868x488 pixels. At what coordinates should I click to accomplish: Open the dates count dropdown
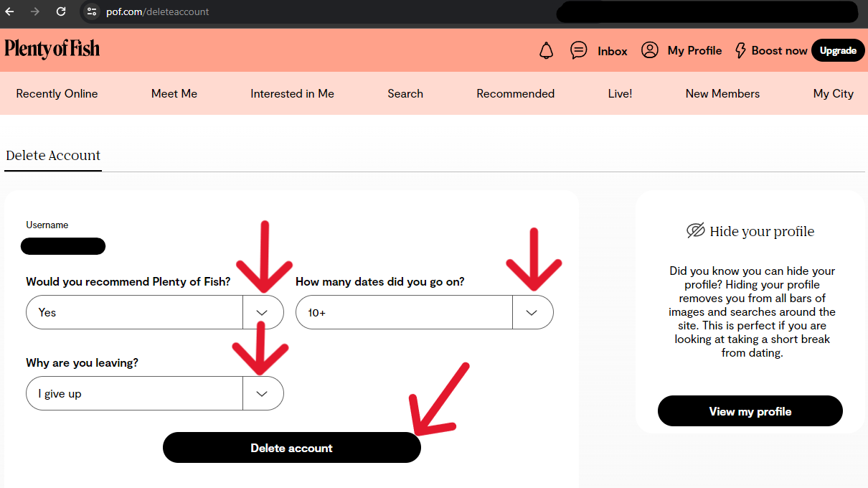532,313
